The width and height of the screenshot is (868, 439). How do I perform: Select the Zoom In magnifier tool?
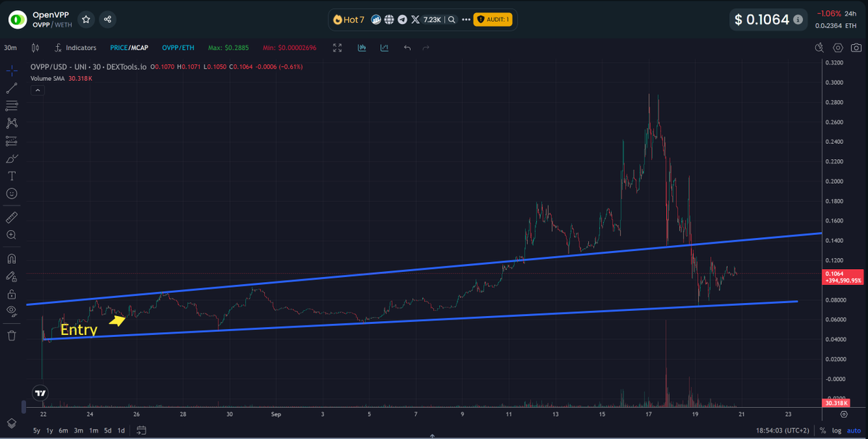click(12, 234)
